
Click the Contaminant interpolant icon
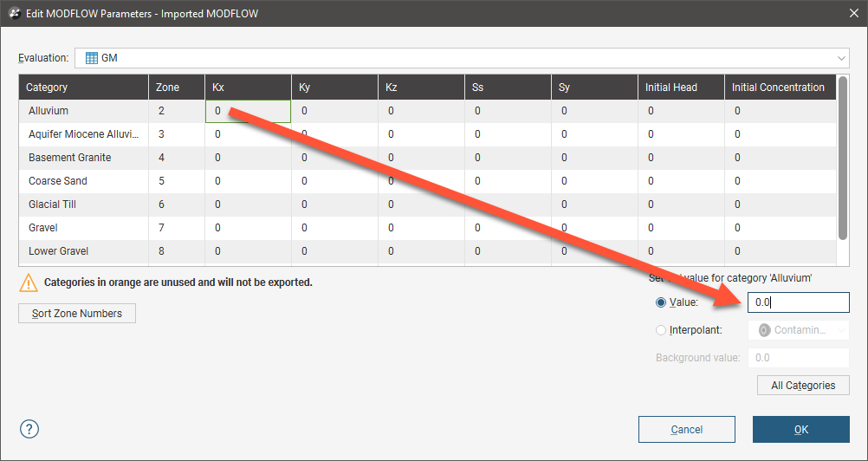pos(764,330)
